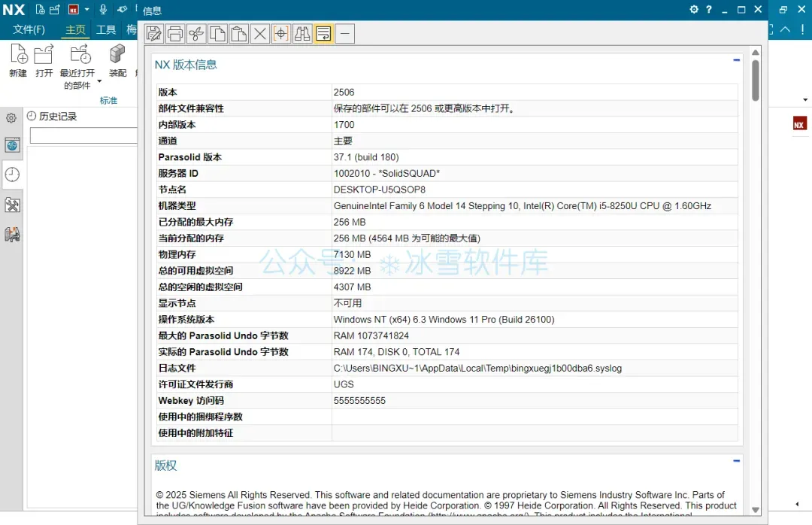The width and height of the screenshot is (812, 525).
Task: Switch to the 工具 ribbon tab
Action: 106,29
